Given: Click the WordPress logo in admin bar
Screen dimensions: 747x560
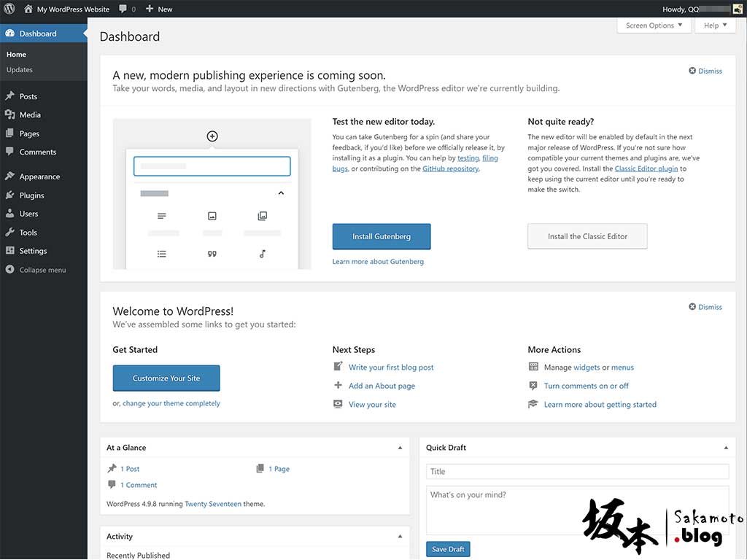Looking at the screenshot, I should (9, 9).
